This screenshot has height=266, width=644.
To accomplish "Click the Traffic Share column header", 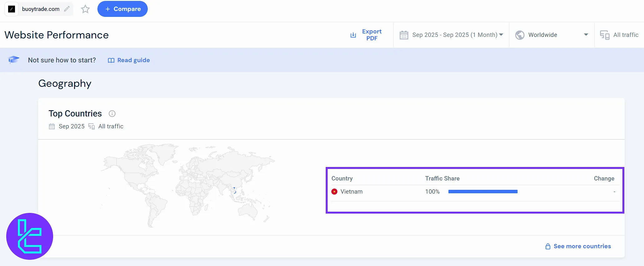I will pyautogui.click(x=442, y=179).
